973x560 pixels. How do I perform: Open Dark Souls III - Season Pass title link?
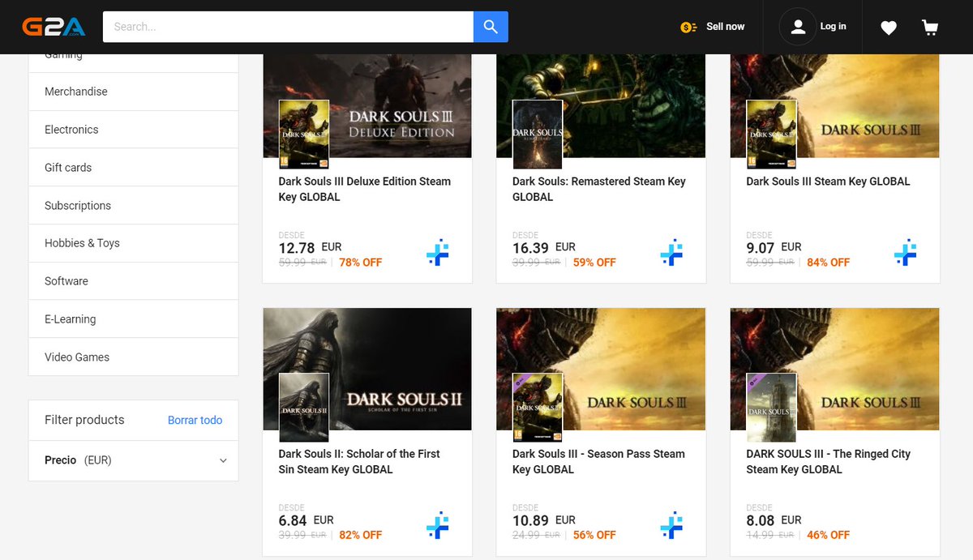tap(598, 461)
